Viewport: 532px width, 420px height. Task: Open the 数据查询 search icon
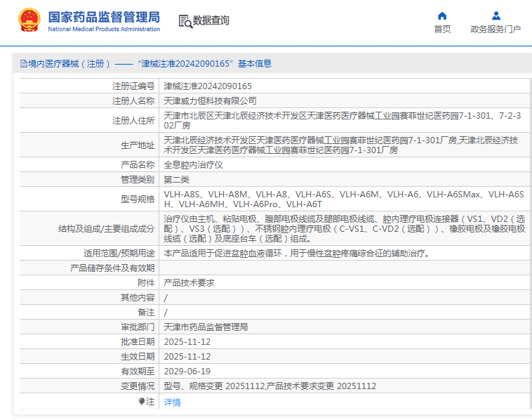[185, 21]
